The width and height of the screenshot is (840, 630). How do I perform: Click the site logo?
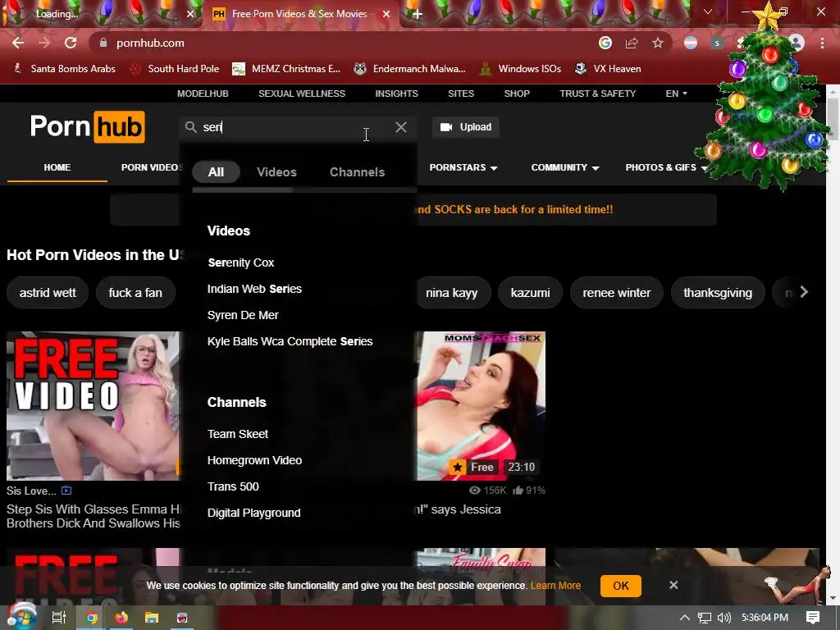point(87,127)
